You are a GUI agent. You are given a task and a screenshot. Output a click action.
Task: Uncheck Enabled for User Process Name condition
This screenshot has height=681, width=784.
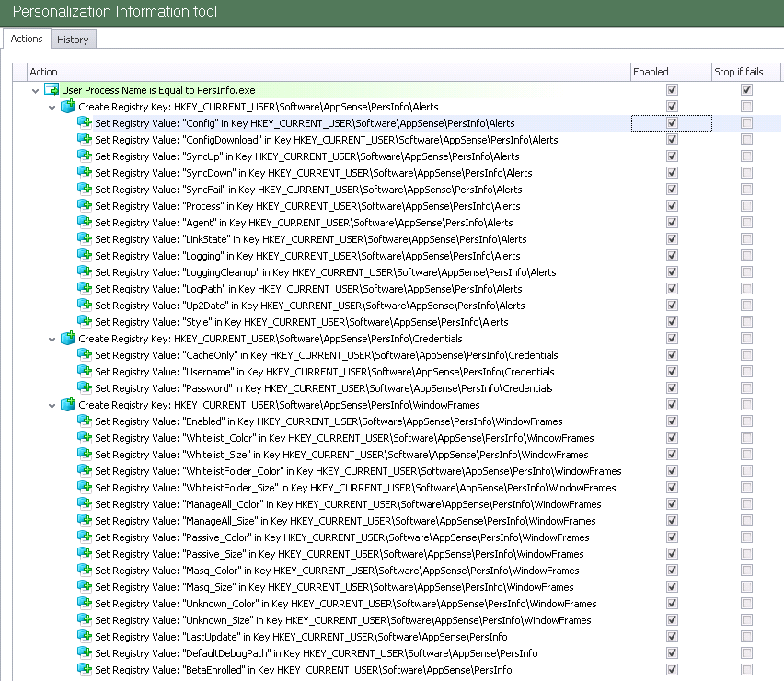[x=672, y=90]
